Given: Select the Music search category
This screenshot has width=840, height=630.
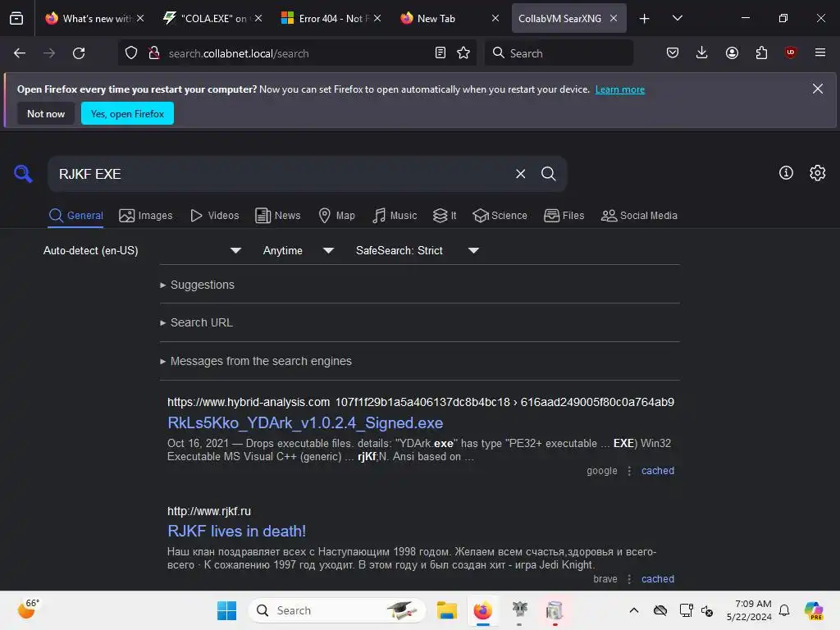Looking at the screenshot, I should (x=395, y=216).
